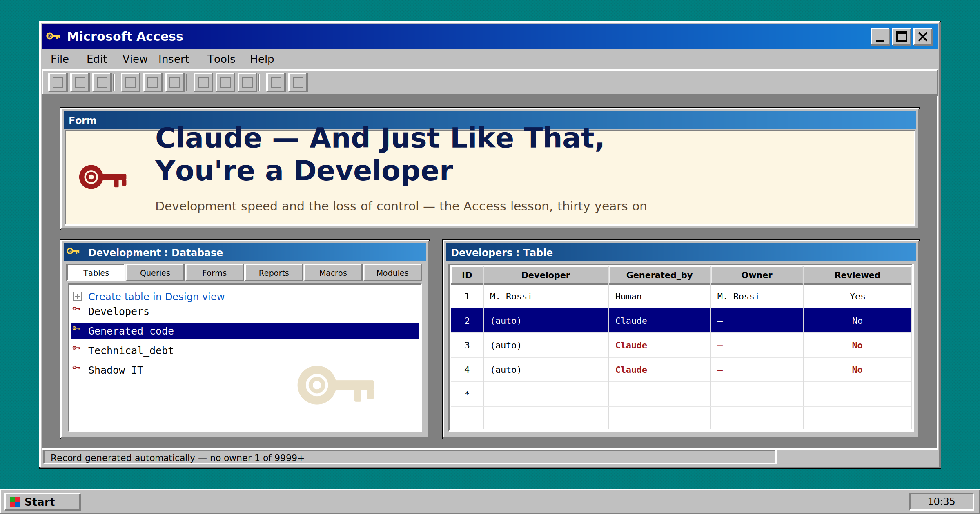The image size is (980, 514).
Task: Click the 'Yes' Reviewed cell in row 1
Action: (857, 297)
